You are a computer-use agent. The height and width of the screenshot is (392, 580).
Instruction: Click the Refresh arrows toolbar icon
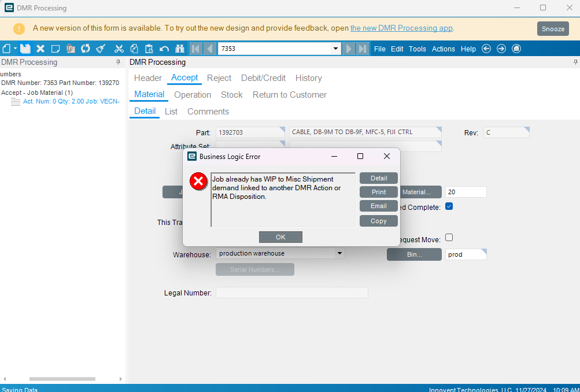[86, 49]
